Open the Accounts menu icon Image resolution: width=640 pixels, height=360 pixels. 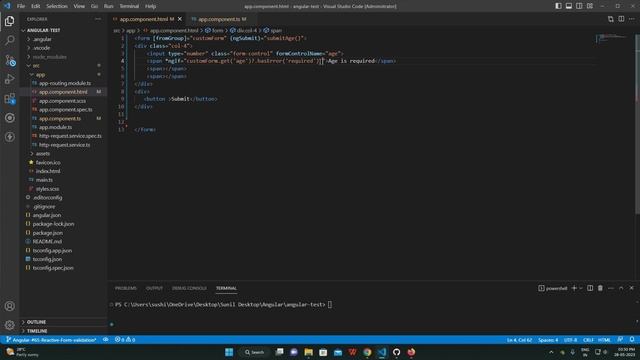9,306
